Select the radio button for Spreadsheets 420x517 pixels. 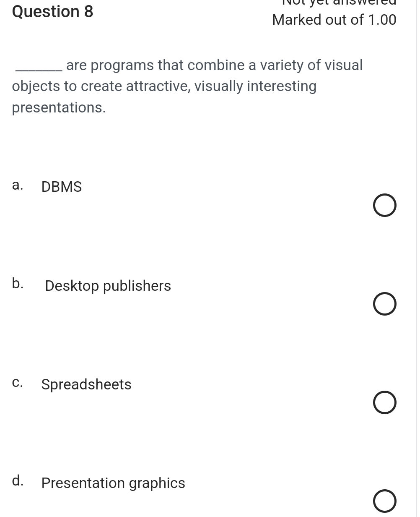(384, 402)
